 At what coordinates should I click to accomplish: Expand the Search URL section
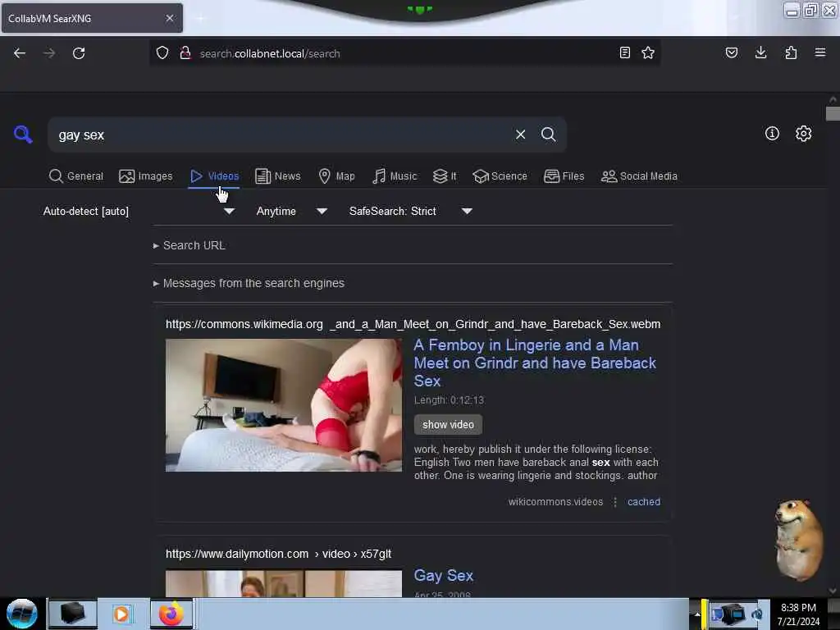click(189, 245)
